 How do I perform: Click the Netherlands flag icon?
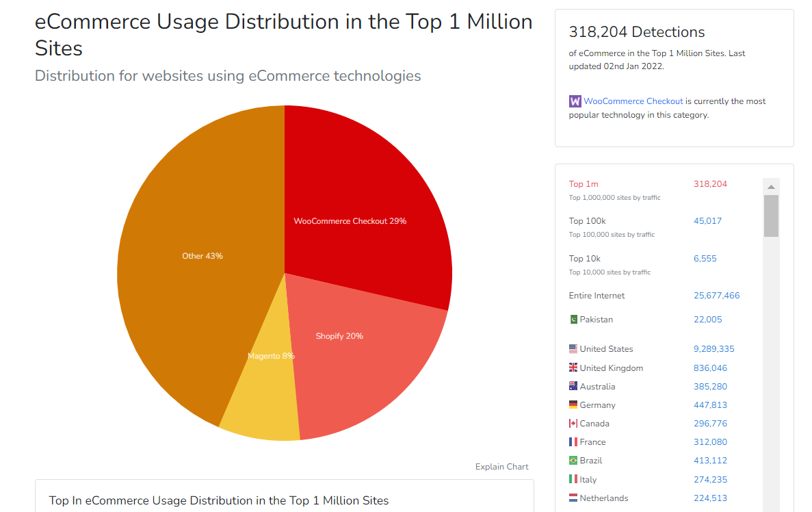[x=573, y=498]
